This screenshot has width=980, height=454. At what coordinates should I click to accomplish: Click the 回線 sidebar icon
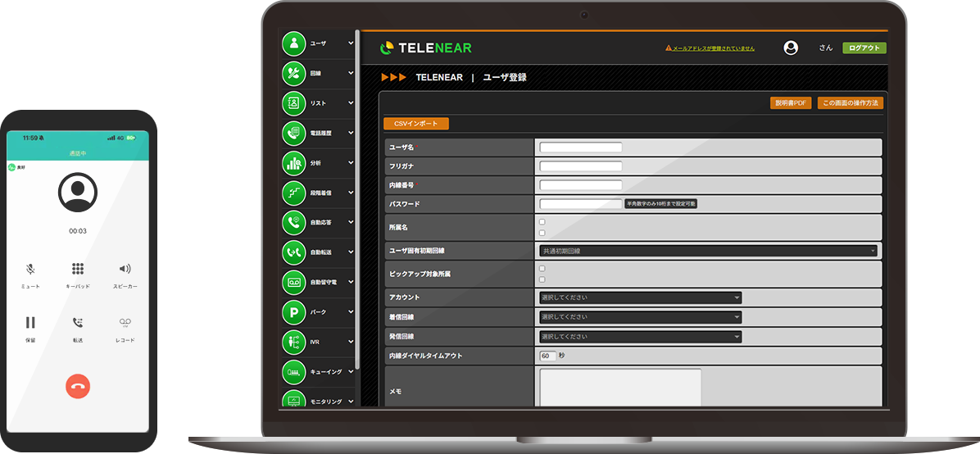tap(293, 73)
